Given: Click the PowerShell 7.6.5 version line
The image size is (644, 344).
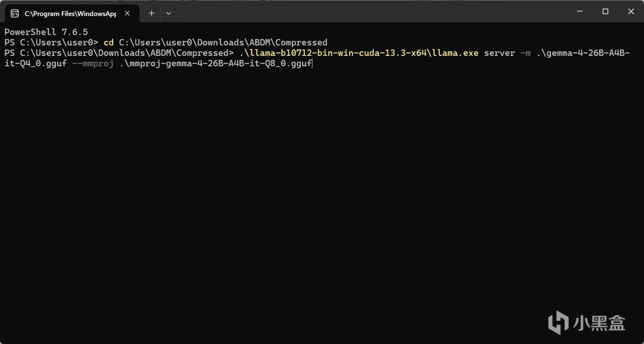Looking at the screenshot, I should pos(46,32).
